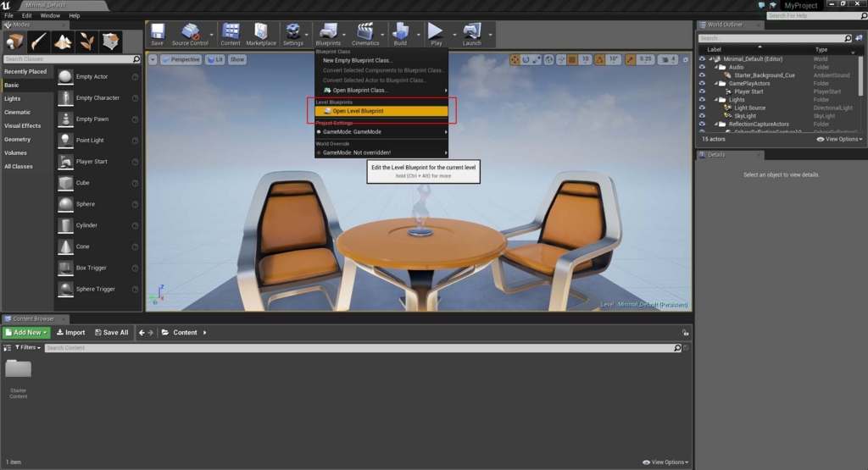Open Content Browser View Options dropdown
868x470 pixels.
(x=665, y=462)
